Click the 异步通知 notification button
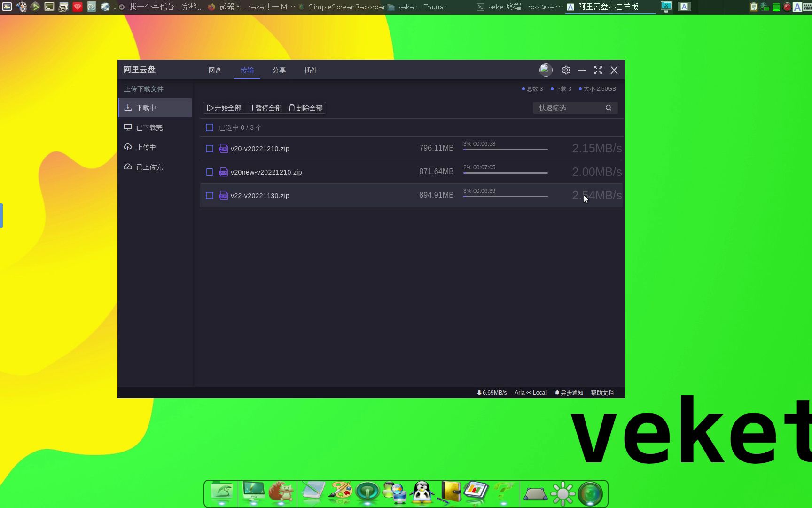This screenshot has height=508, width=812. pos(569,393)
